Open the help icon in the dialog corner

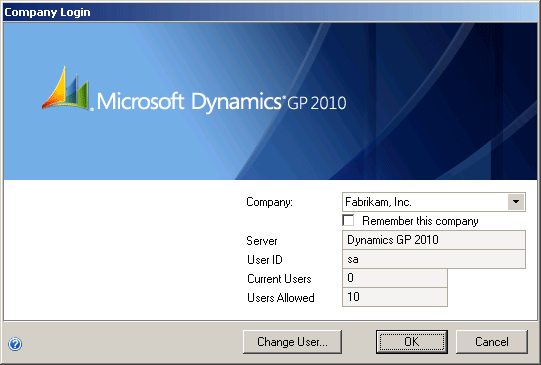click(15, 344)
